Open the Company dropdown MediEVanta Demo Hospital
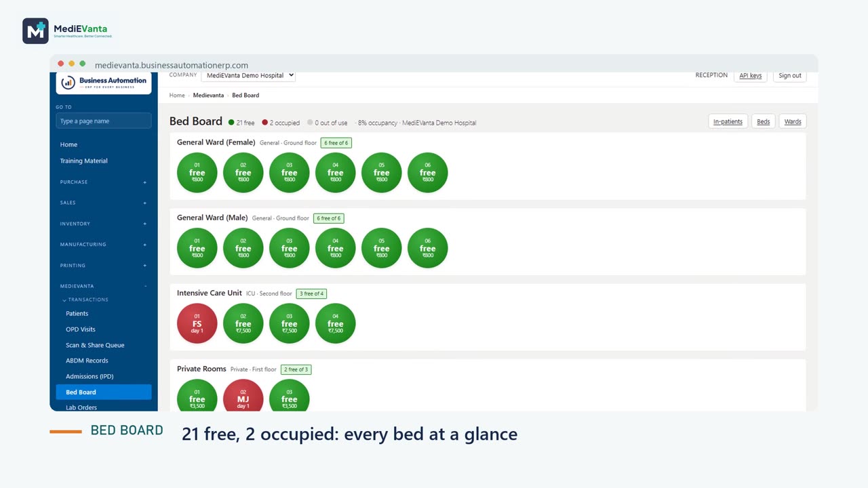The image size is (868, 488). coord(249,75)
